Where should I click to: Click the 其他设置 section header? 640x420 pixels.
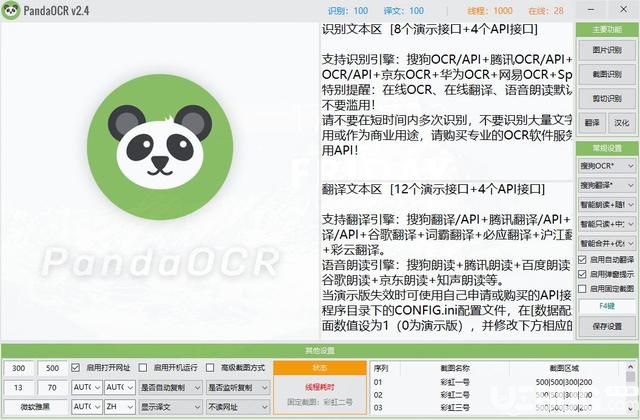coord(320,351)
